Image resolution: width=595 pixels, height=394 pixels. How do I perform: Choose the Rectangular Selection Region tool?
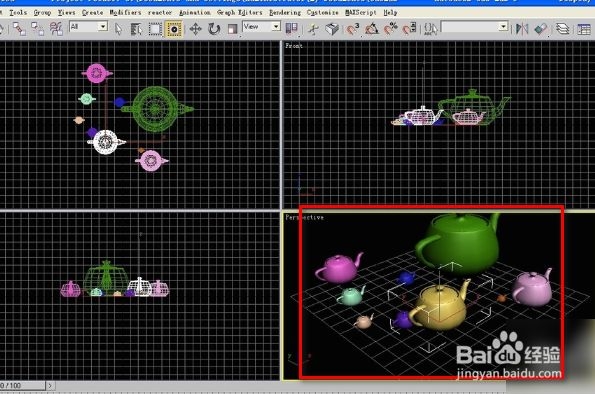155,29
